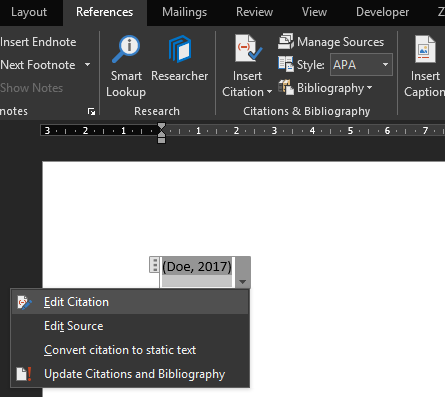The width and height of the screenshot is (445, 397).
Task: Go to the Review tab
Action: coord(254,12)
